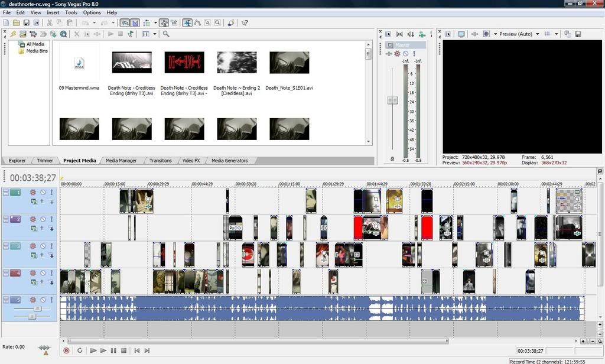
Task: Open the preview overlays grid dropdown arrow
Action: (x=556, y=34)
